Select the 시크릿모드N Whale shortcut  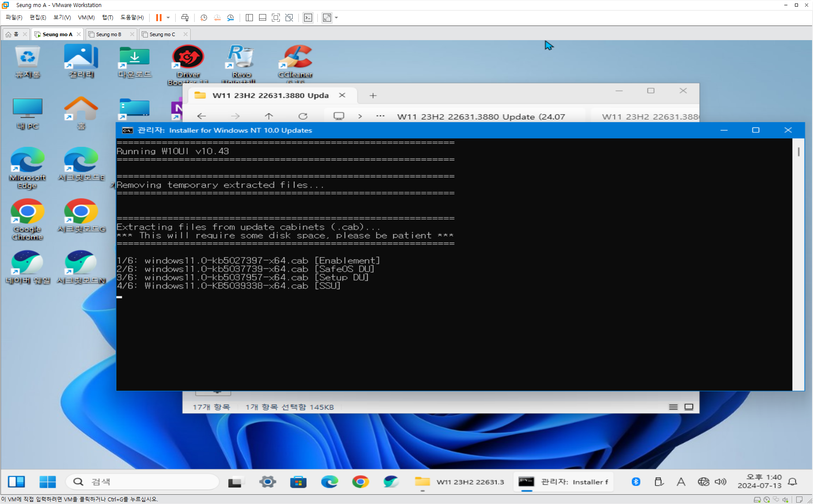coord(81,268)
